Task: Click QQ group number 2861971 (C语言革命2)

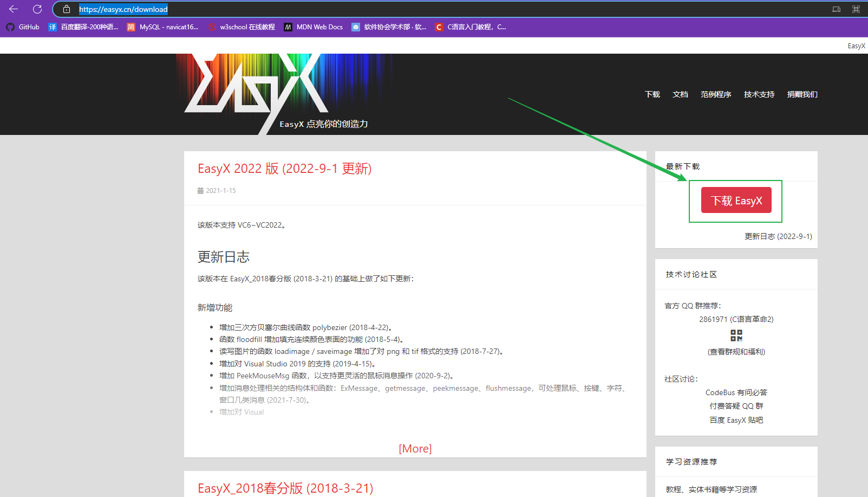Action: pyautogui.click(x=736, y=319)
